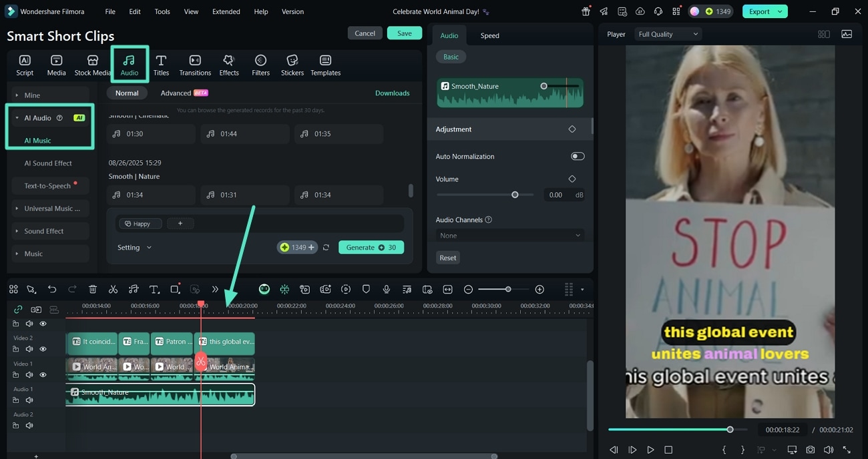Screen dimensions: 868x459
Task: Mute the Video 1 track
Action: coord(29,375)
